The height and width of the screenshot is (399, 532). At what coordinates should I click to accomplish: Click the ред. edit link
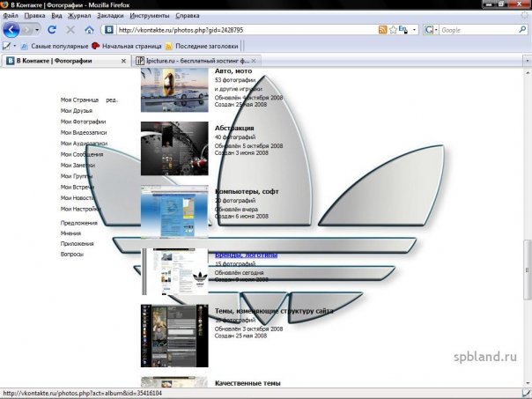112,100
